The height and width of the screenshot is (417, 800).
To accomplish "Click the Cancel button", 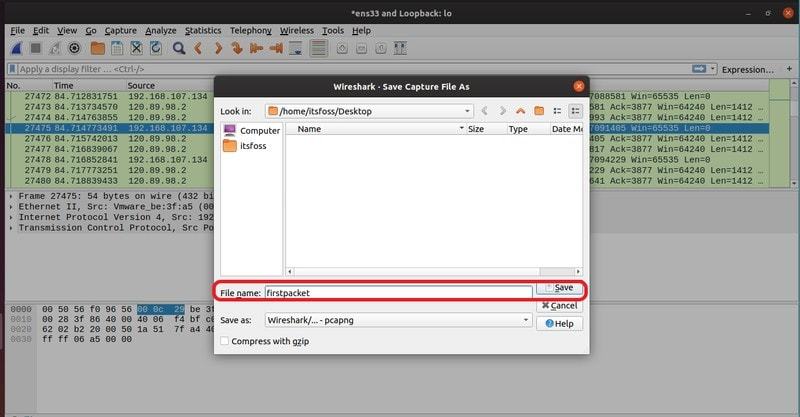I will (x=559, y=305).
